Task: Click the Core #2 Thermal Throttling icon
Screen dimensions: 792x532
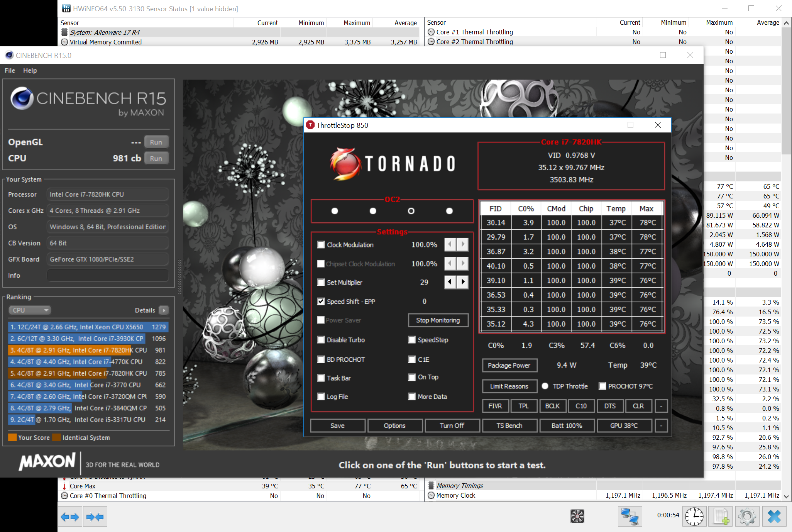Action: (431, 42)
